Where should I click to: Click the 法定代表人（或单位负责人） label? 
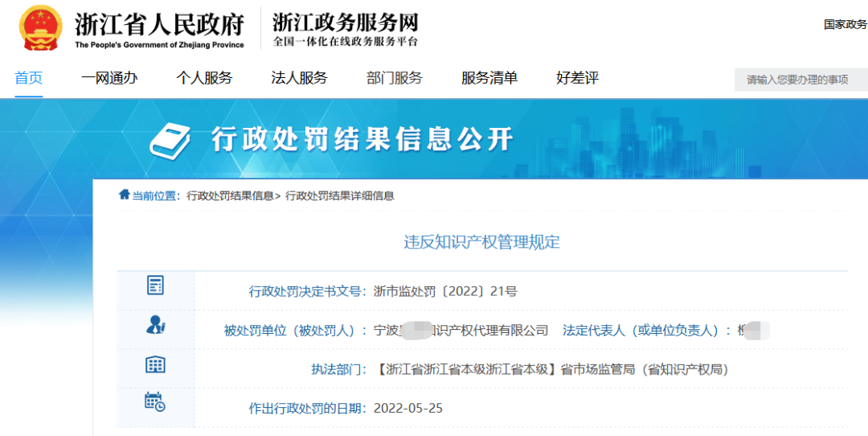(645, 331)
